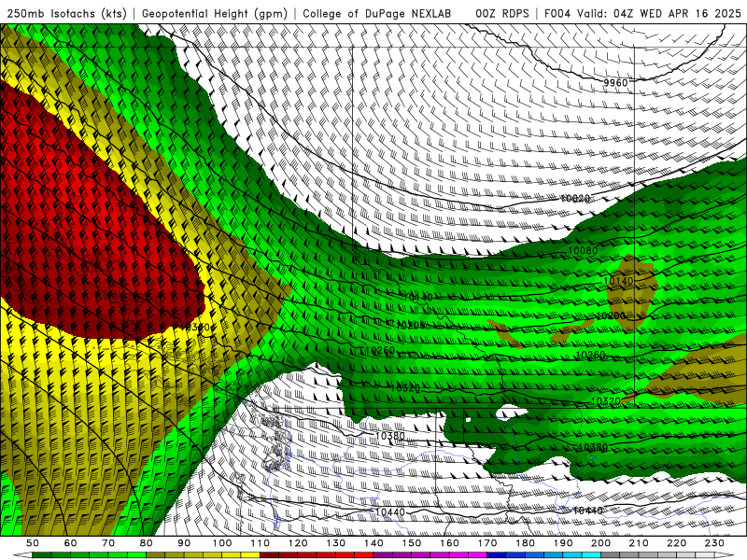Click the 180 value on the color scale
Image resolution: width=747 pixels, height=560 pixels.
pyautogui.click(x=525, y=543)
